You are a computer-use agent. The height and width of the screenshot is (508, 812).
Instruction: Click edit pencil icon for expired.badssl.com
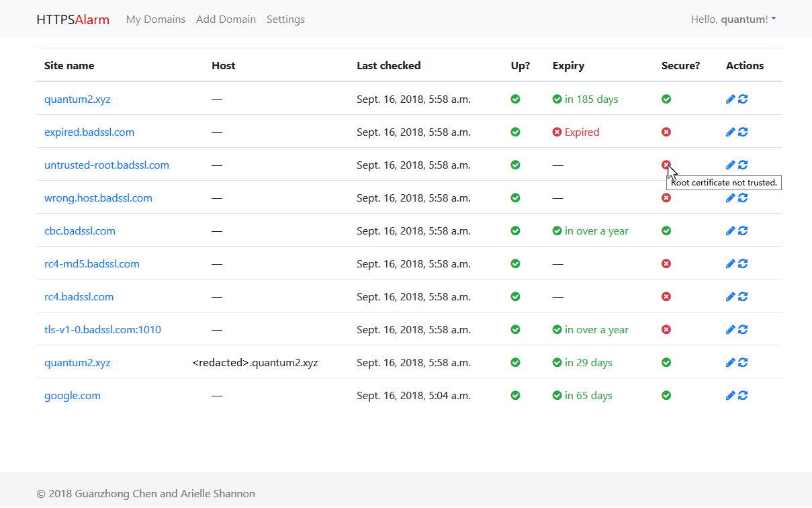[731, 132]
